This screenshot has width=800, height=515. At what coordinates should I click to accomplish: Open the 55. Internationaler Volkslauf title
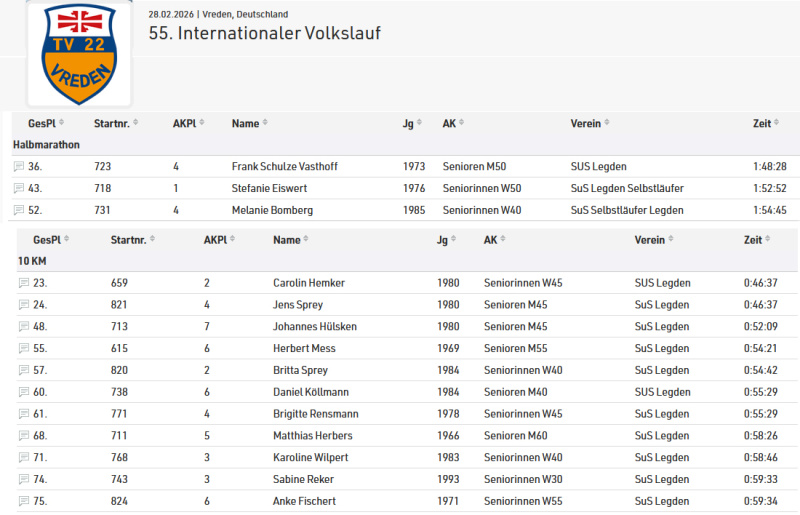click(x=264, y=34)
